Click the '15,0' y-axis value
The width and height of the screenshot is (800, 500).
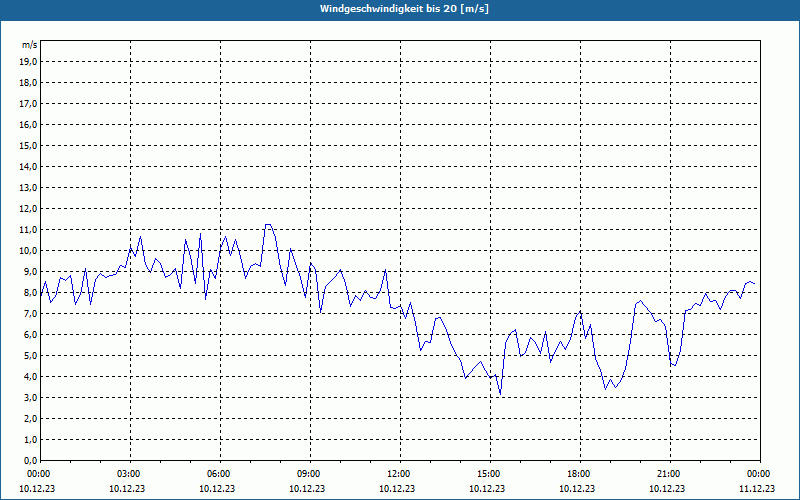[x=28, y=145]
